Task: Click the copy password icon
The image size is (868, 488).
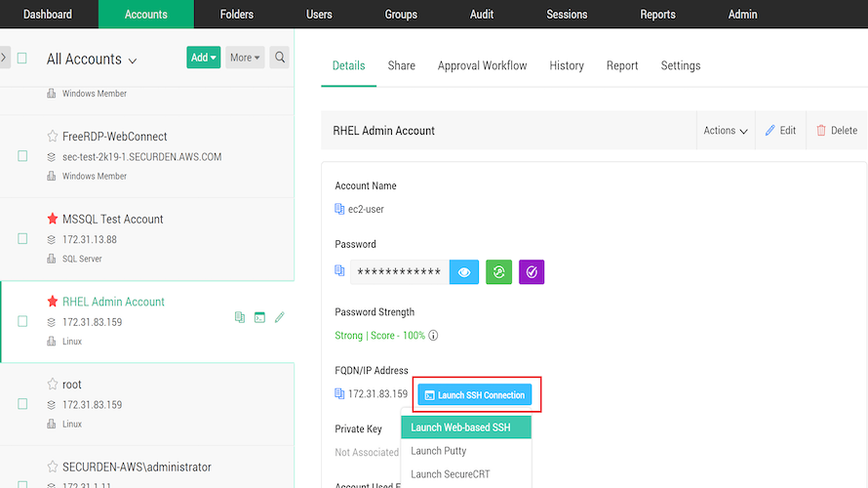Action: [339, 271]
